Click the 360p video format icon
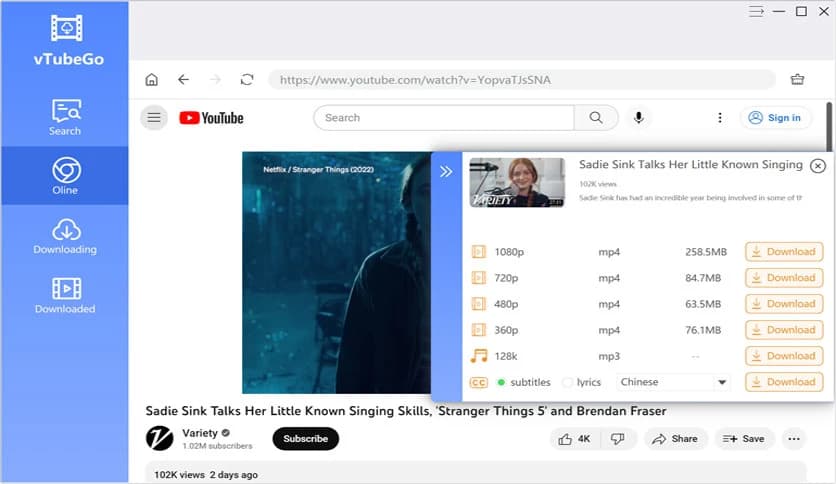 [479, 330]
